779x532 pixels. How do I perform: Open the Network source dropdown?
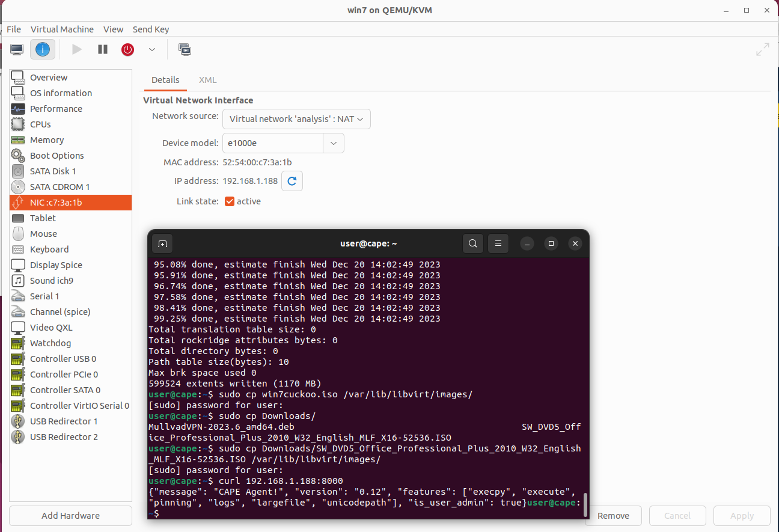pyautogui.click(x=296, y=119)
